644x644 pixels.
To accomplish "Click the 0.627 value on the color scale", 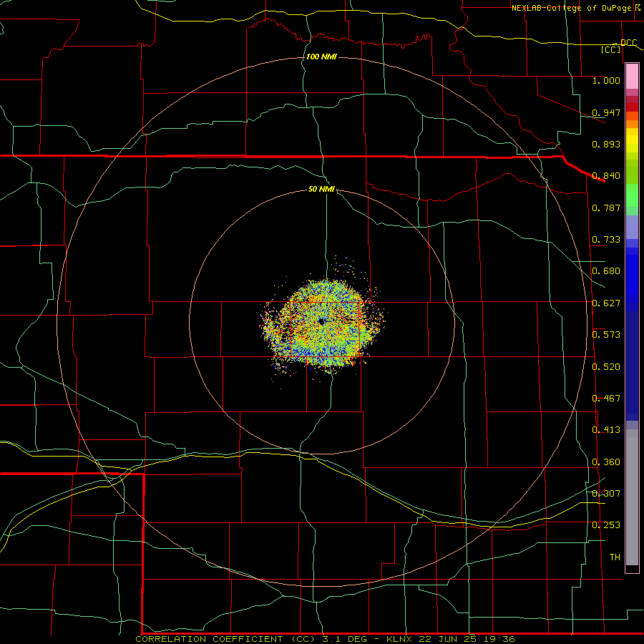I will pos(606,303).
